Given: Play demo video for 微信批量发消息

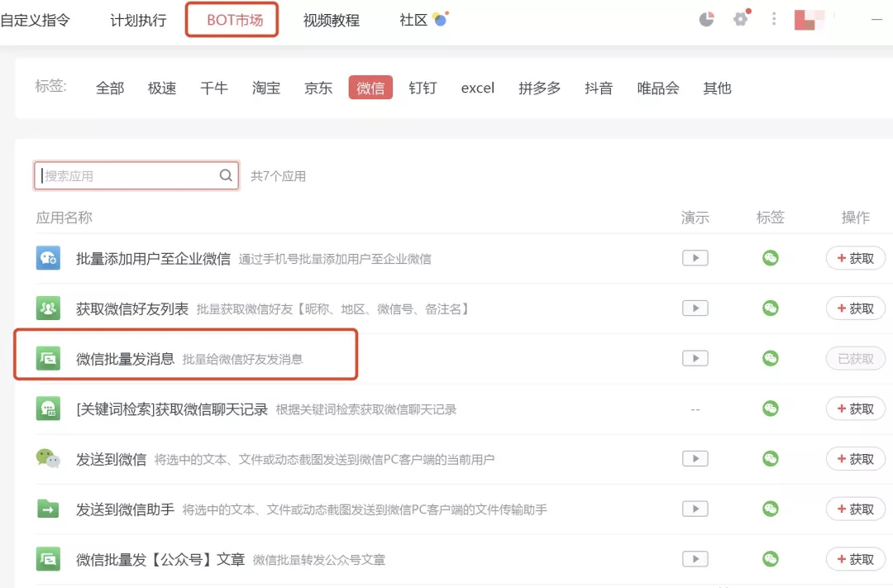Looking at the screenshot, I should point(695,358).
